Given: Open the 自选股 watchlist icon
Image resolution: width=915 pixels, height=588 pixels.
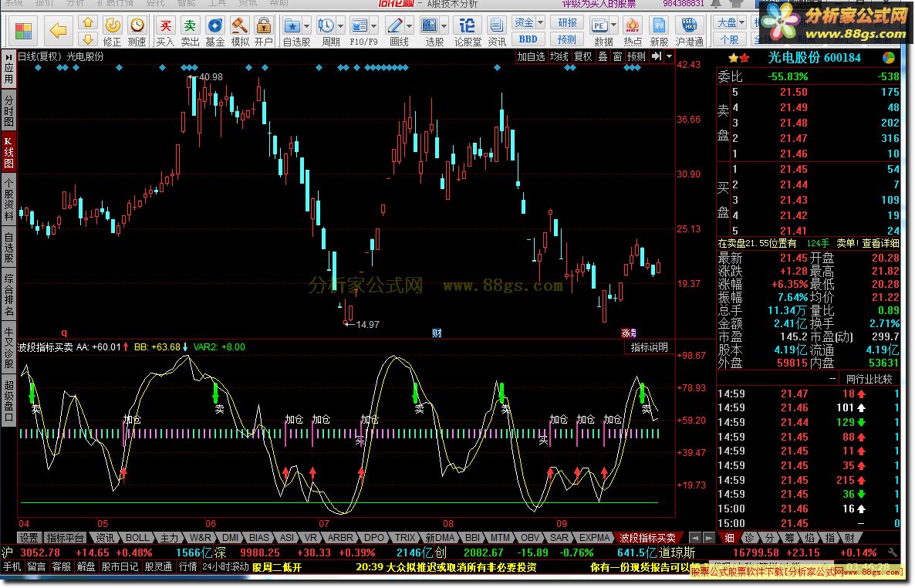Looking at the screenshot, I should pyautogui.click(x=292, y=32).
